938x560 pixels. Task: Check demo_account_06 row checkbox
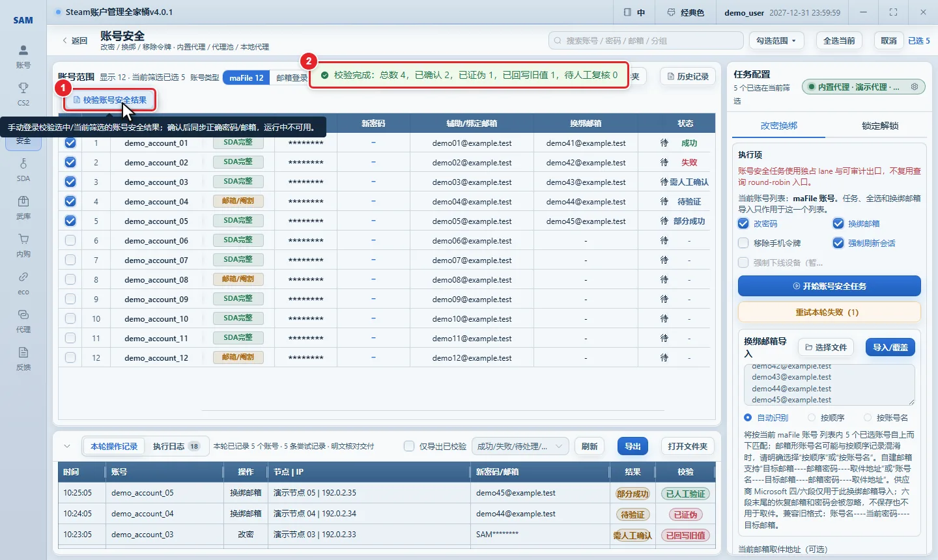(70, 240)
